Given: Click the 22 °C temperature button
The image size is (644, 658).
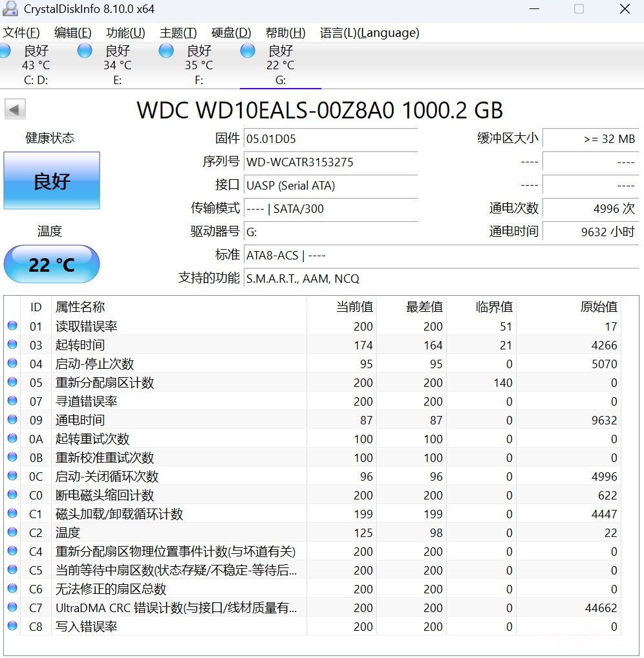Looking at the screenshot, I should 52,265.
